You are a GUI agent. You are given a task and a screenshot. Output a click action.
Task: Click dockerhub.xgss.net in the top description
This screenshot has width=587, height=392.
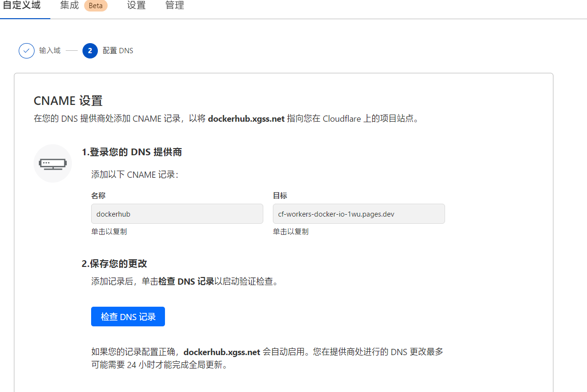[x=246, y=119]
